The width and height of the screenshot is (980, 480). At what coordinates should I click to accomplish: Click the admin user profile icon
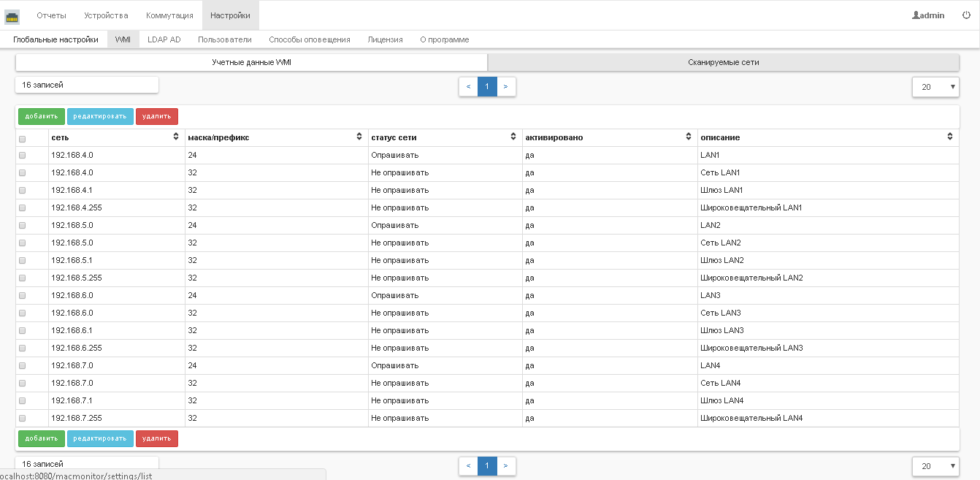(x=916, y=15)
